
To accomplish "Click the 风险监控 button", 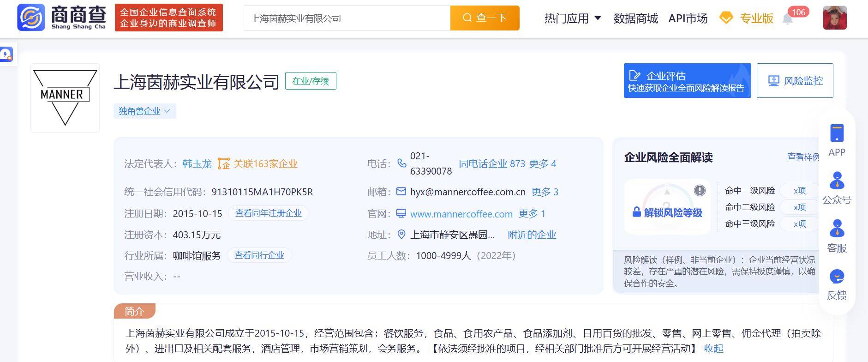I will 795,81.
